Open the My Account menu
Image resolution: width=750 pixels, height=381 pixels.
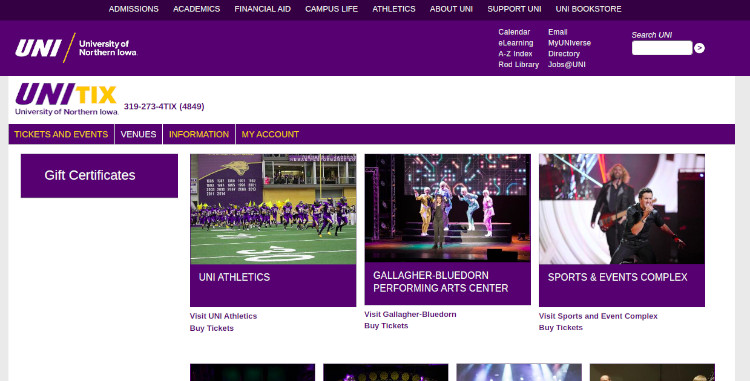point(270,134)
